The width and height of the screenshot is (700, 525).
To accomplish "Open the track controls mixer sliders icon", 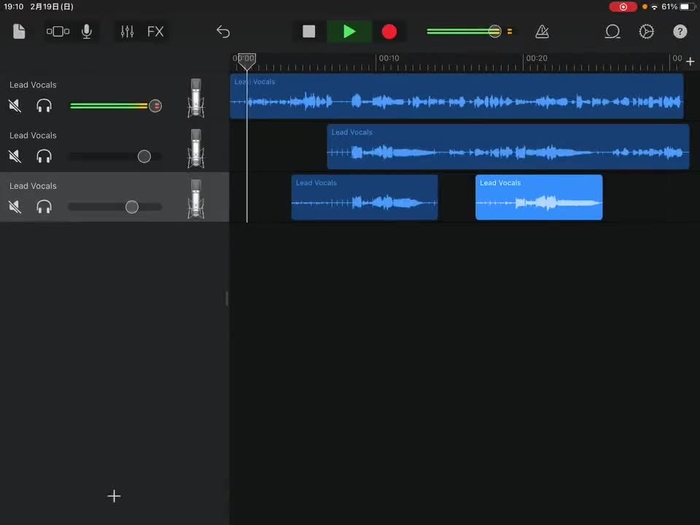I will pyautogui.click(x=127, y=31).
